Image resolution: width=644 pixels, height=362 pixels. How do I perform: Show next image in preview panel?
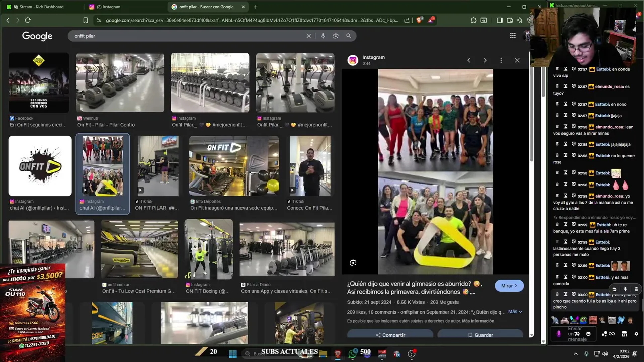485,60
